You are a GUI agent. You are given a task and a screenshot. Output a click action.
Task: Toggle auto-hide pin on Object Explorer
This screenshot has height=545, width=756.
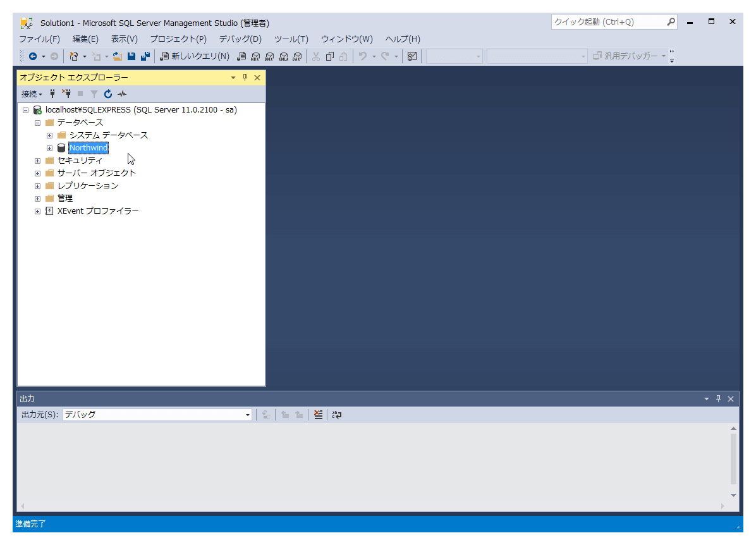(x=245, y=78)
